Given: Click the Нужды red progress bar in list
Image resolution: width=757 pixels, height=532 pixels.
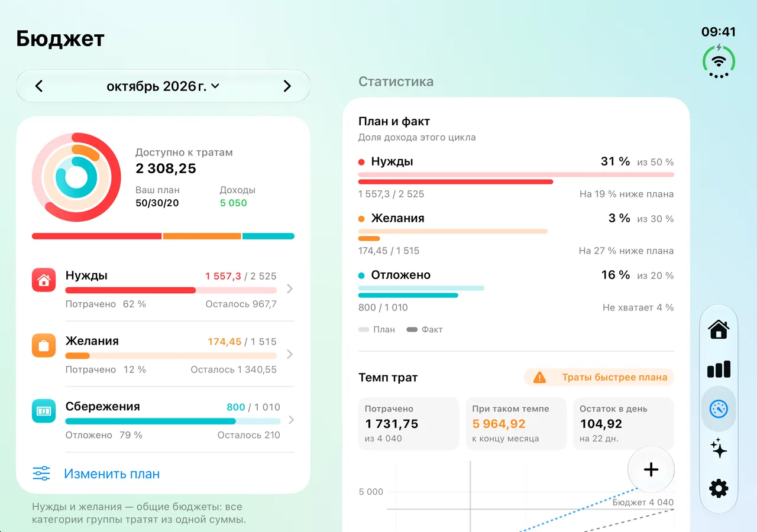Looking at the screenshot, I should [171, 290].
